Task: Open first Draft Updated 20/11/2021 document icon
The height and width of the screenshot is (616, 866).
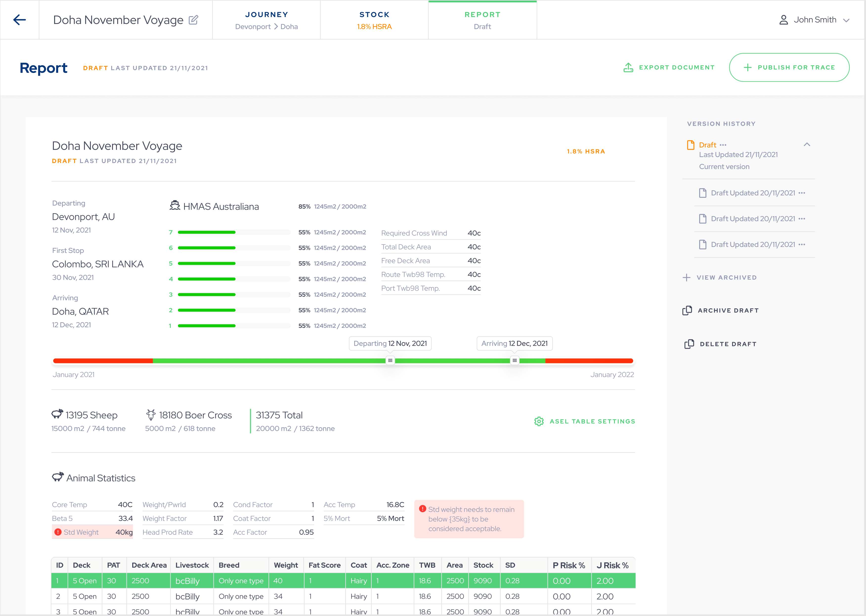Action: click(x=703, y=193)
